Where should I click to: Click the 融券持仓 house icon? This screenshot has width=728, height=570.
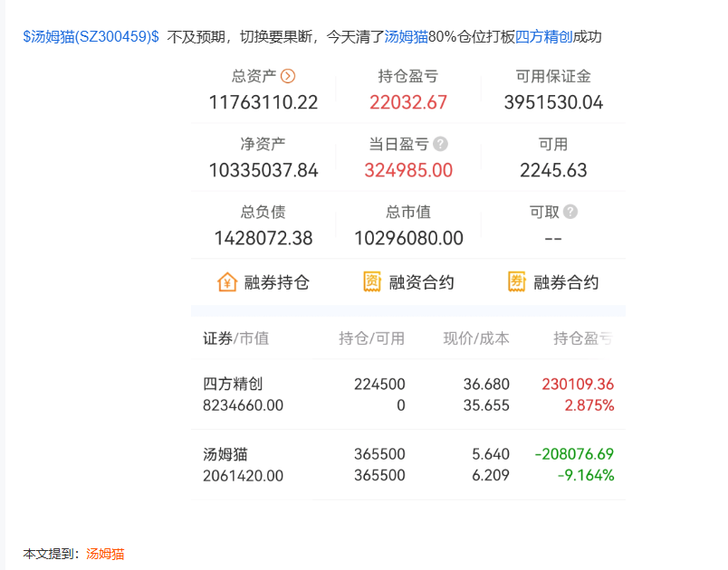point(227,282)
